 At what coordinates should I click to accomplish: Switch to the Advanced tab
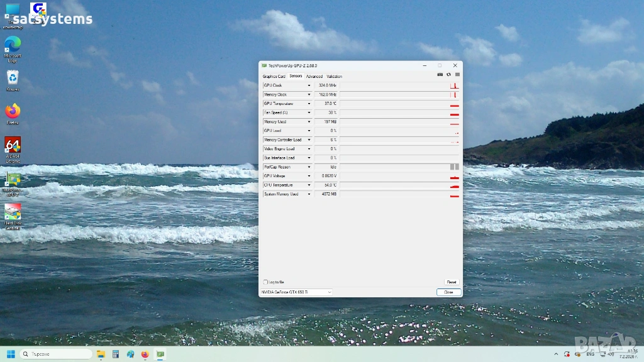pos(314,76)
